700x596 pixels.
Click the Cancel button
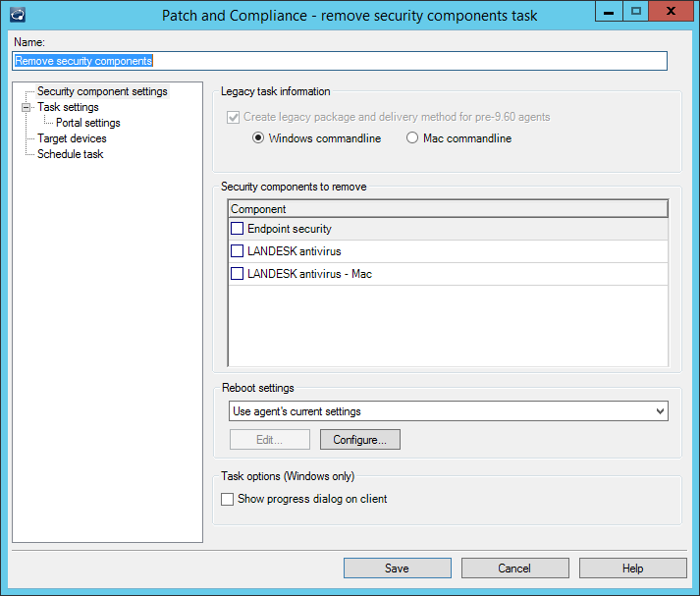pyautogui.click(x=514, y=568)
